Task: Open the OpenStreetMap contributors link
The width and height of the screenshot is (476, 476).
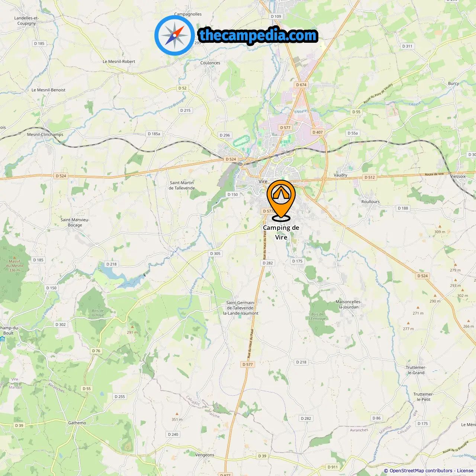Action: coord(421,471)
